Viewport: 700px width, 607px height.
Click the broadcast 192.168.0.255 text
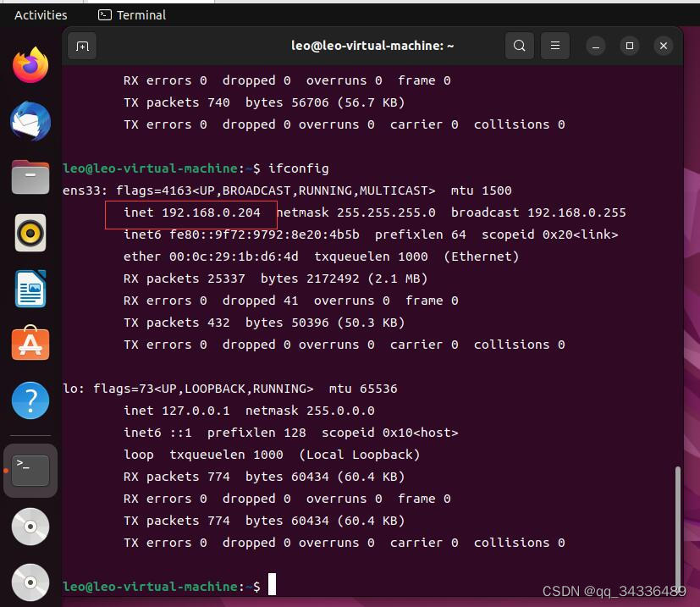[x=538, y=212]
